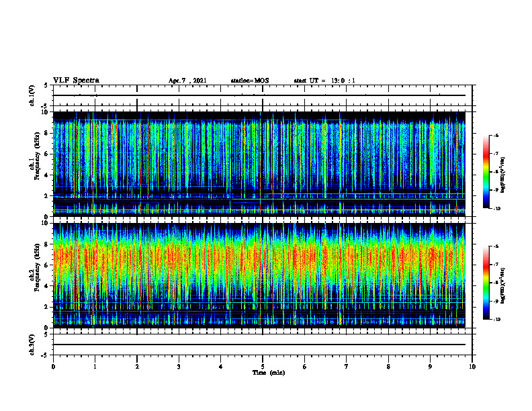The image size is (532, 411).
Task: Click the ch.2 colorbar "log(PSD)" label
Action: click(503, 285)
